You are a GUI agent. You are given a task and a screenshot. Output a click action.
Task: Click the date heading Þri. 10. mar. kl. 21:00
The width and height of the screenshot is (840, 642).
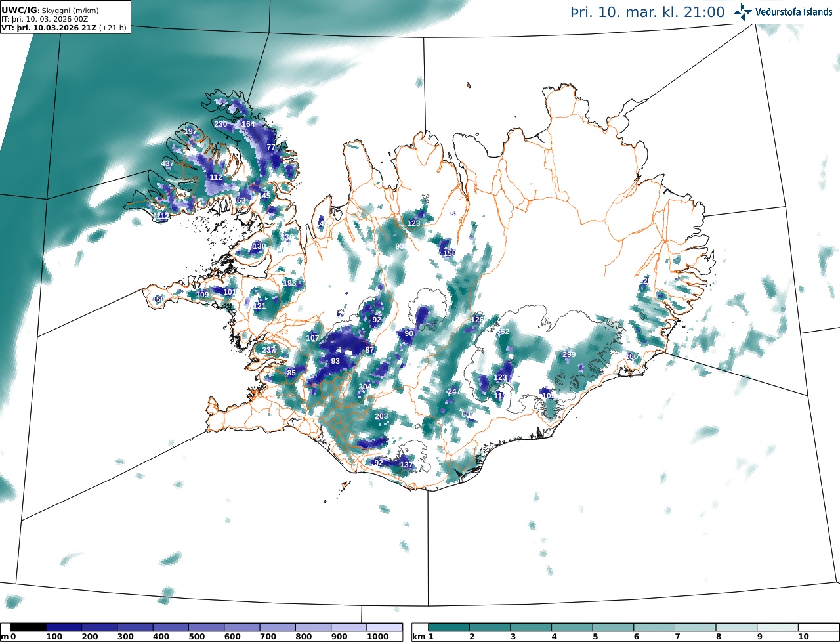coord(648,12)
